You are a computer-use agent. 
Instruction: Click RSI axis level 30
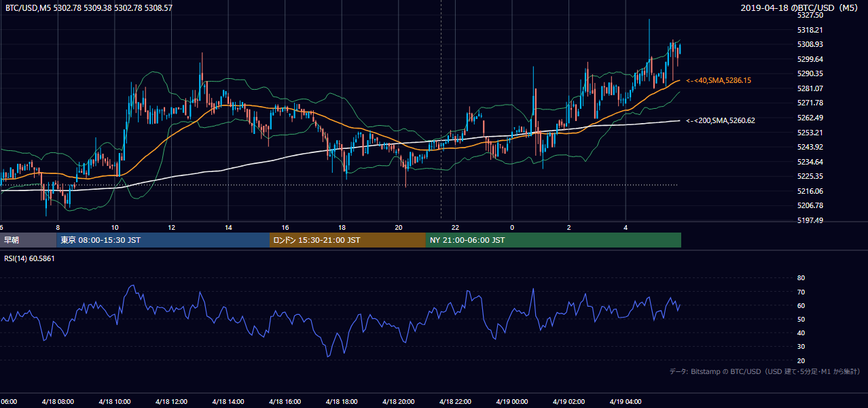pos(801,347)
